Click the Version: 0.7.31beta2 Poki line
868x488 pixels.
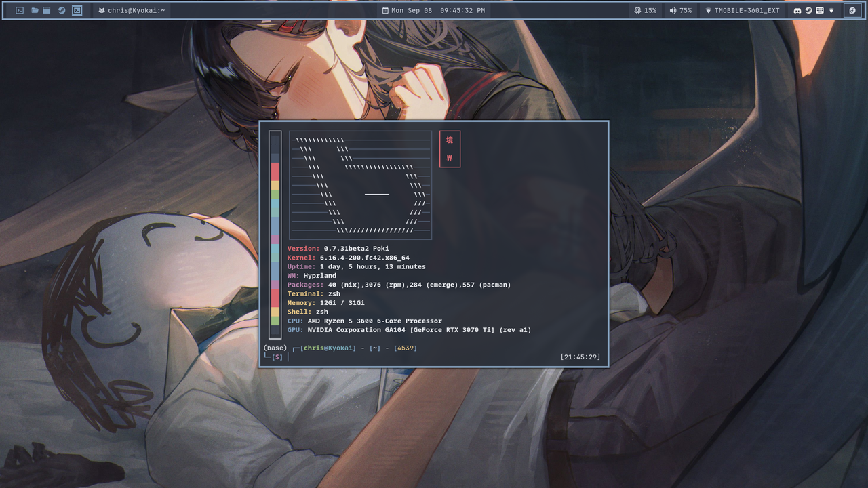coord(338,249)
